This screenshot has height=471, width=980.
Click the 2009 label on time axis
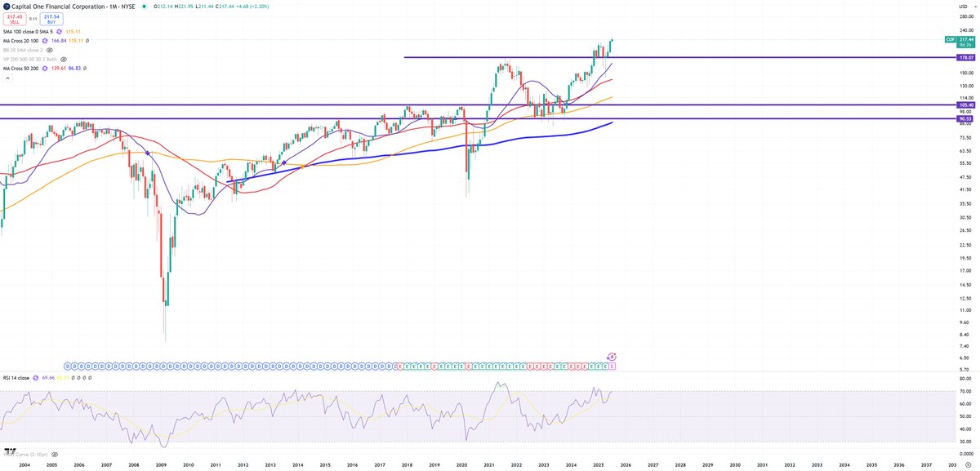161,464
